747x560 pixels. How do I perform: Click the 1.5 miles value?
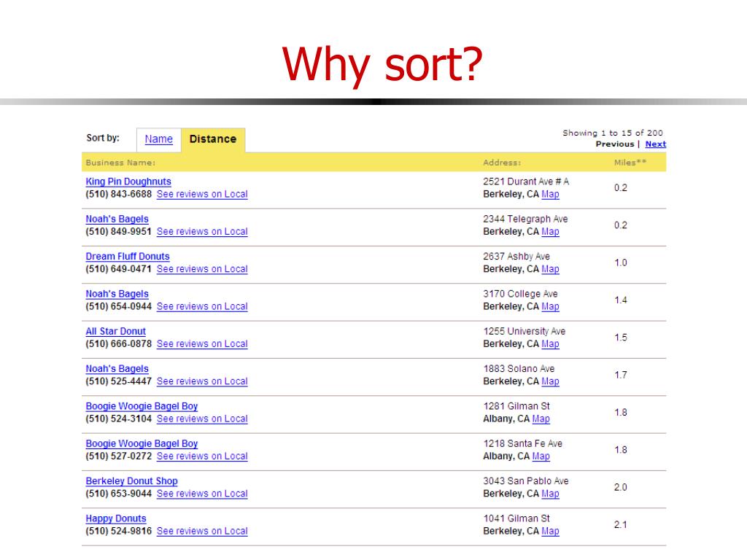click(x=621, y=338)
